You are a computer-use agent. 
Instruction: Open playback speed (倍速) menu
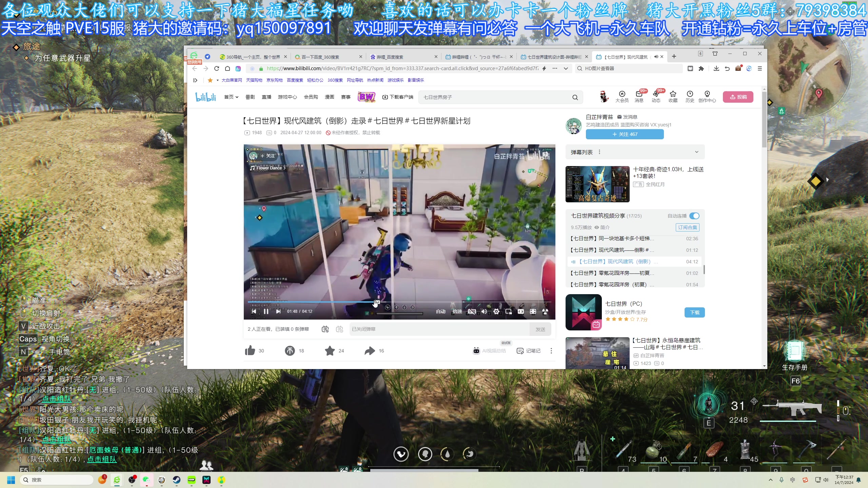tap(457, 311)
